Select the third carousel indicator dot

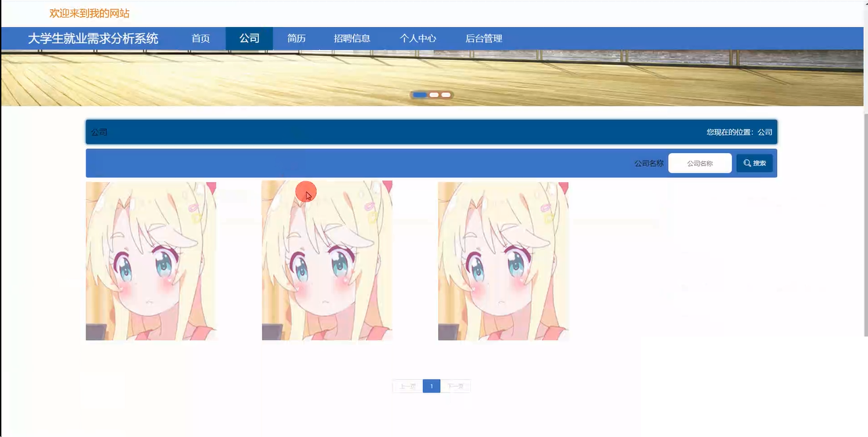point(445,95)
